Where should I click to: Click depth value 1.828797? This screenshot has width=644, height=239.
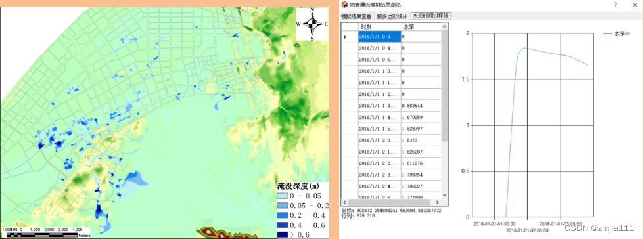[x=421, y=129]
